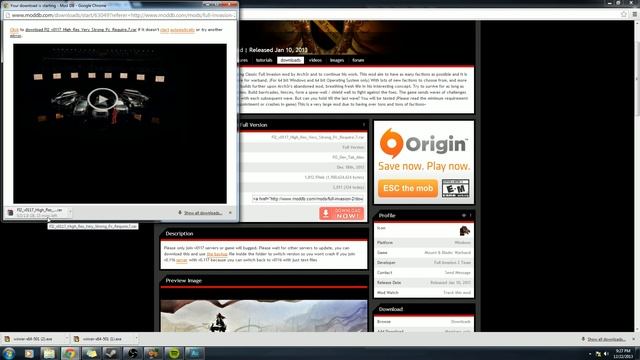The image size is (640, 360).
Task: Click the 'mirror' link in popup
Action: (15, 36)
